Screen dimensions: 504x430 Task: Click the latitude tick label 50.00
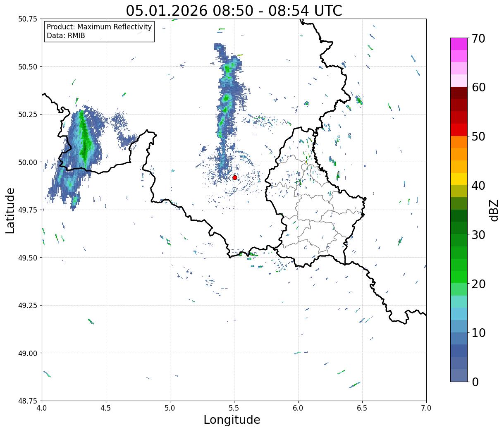tap(28, 162)
